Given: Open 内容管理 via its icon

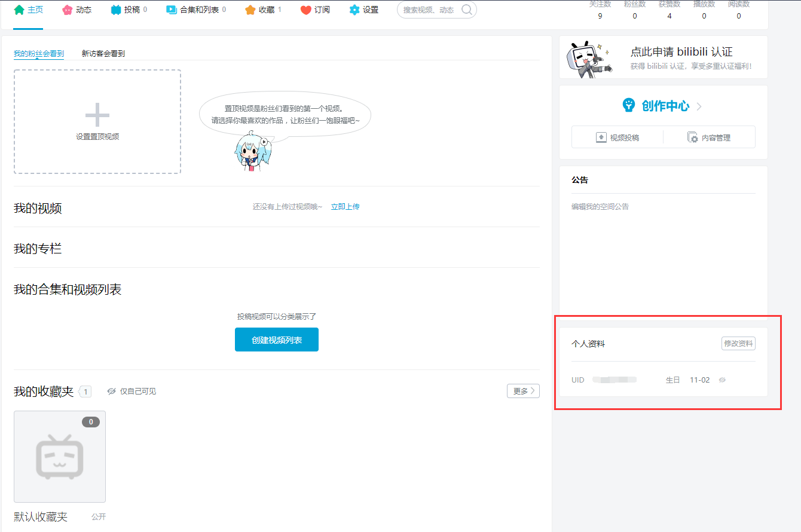Looking at the screenshot, I should tap(693, 137).
